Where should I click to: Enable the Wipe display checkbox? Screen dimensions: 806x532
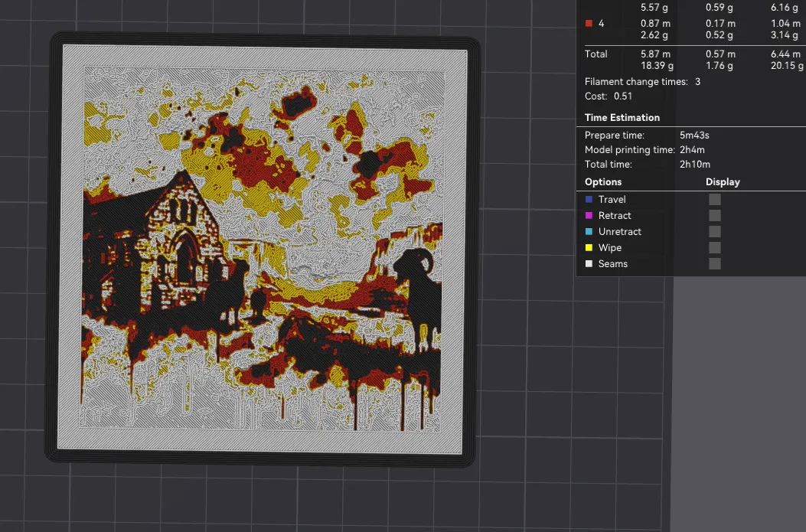714,248
